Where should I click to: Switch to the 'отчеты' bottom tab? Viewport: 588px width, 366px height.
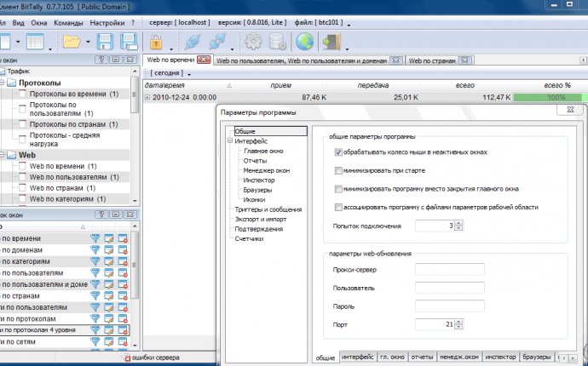coord(422,357)
